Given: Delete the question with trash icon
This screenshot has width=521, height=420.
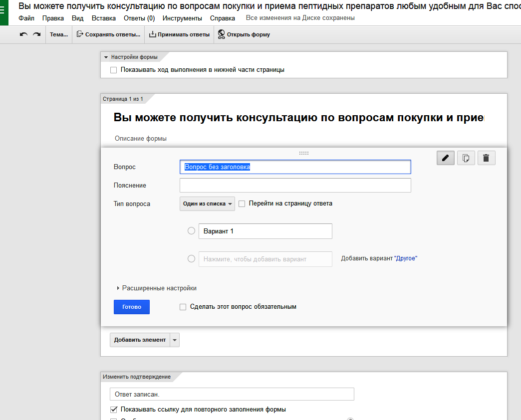Looking at the screenshot, I should coord(486,158).
